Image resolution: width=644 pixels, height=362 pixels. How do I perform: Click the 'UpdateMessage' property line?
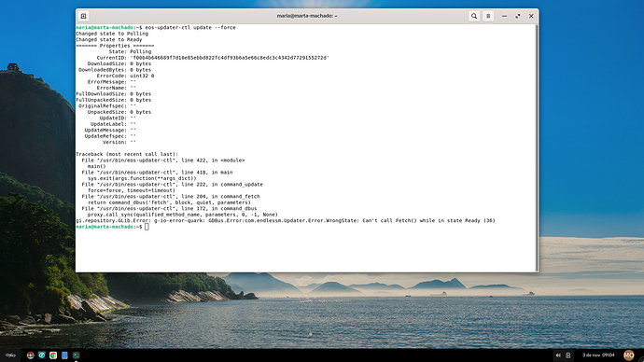coord(110,130)
